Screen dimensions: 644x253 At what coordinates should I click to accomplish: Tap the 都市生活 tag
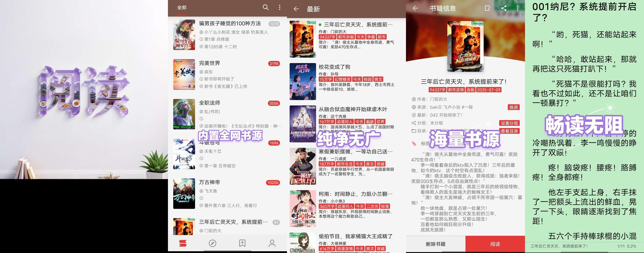(x=344, y=164)
